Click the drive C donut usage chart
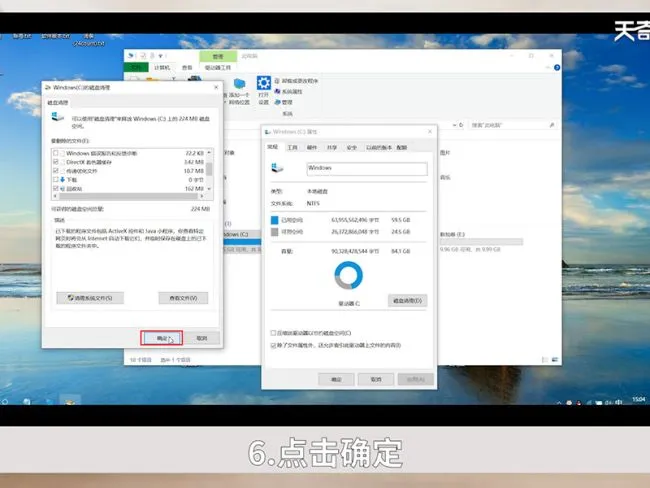The height and width of the screenshot is (488, 650). point(349,275)
